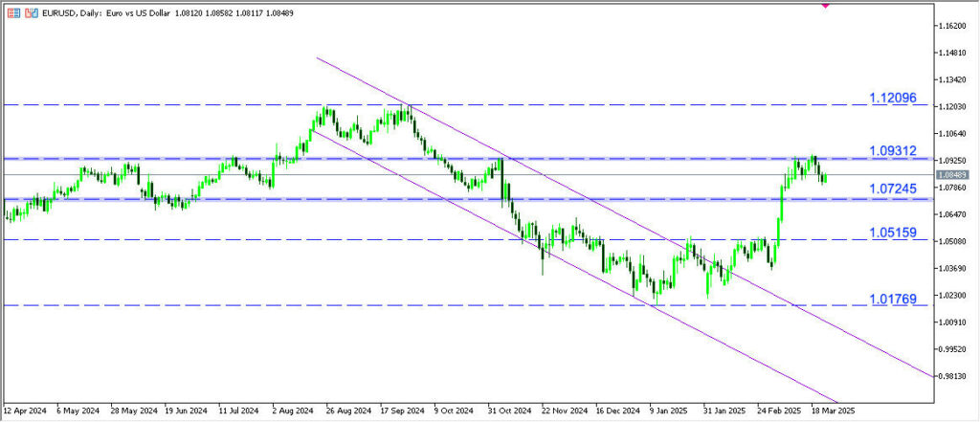
Task: Click the pink chart shift triangle marker
Action: [825, 4]
